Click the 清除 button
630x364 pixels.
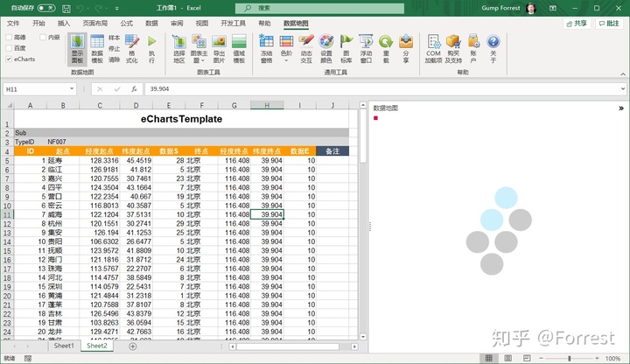tap(114, 59)
